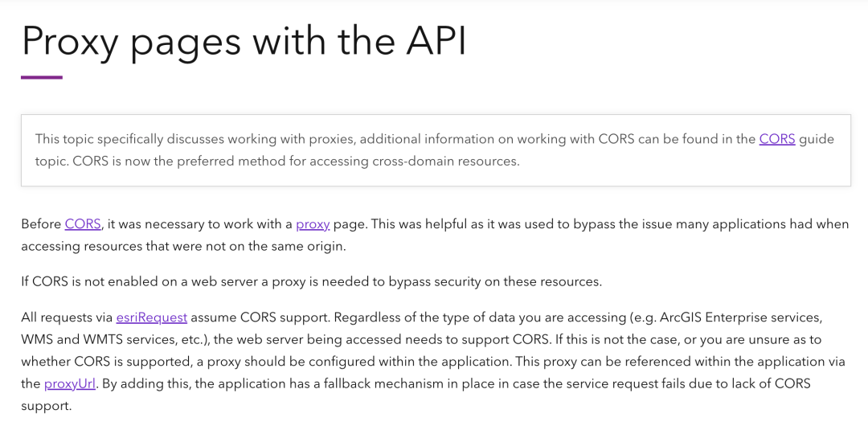Click "ArcGIS Enterprise services" text

point(740,317)
